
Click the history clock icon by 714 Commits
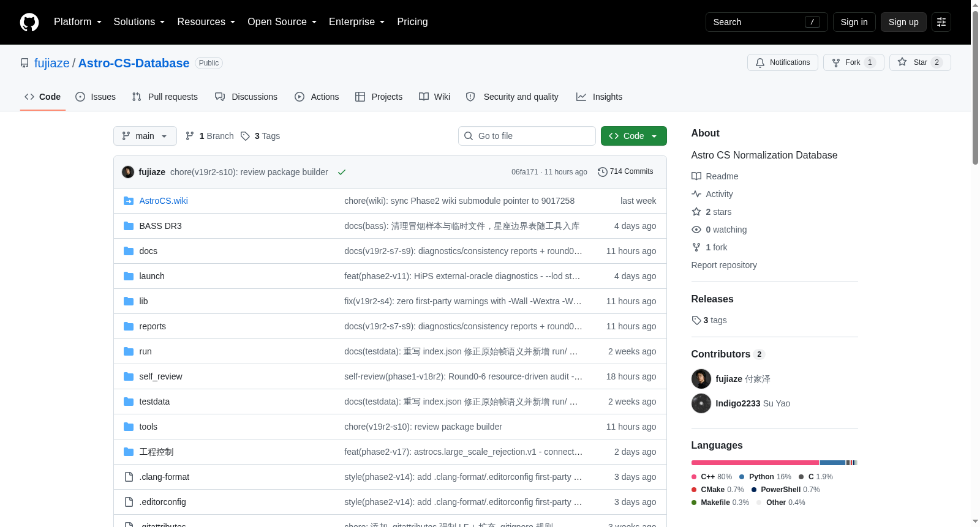point(603,172)
